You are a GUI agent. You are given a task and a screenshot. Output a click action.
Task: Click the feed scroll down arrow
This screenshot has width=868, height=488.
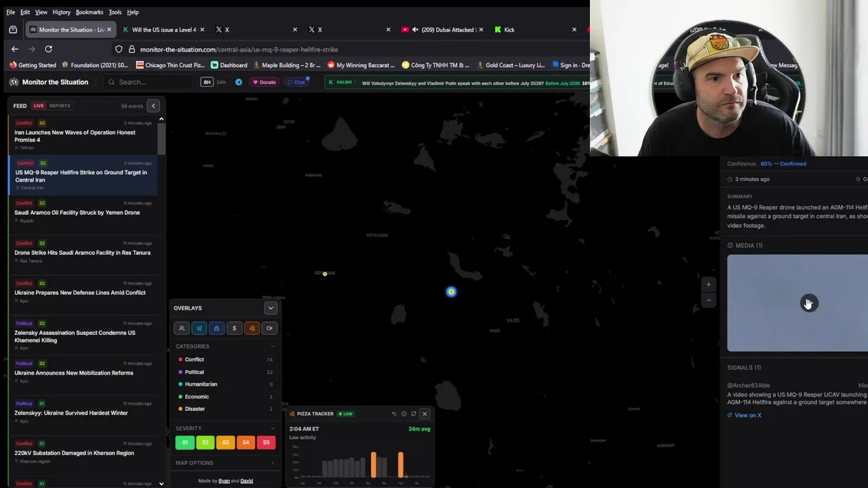[x=161, y=483]
